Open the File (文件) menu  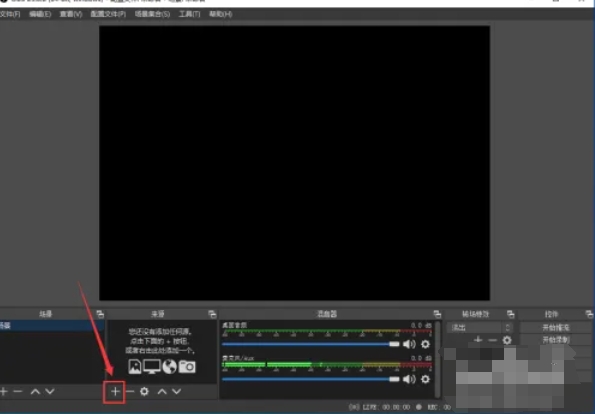tap(10, 14)
